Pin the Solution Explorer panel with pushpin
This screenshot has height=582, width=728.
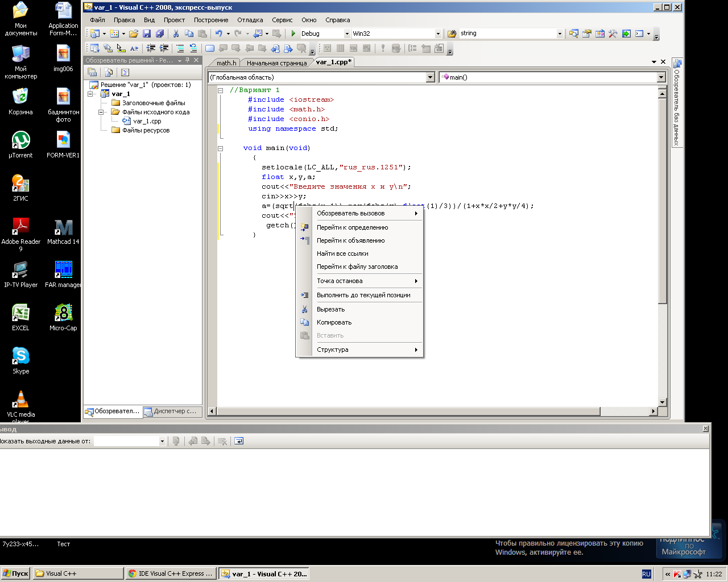pyautogui.click(x=188, y=60)
